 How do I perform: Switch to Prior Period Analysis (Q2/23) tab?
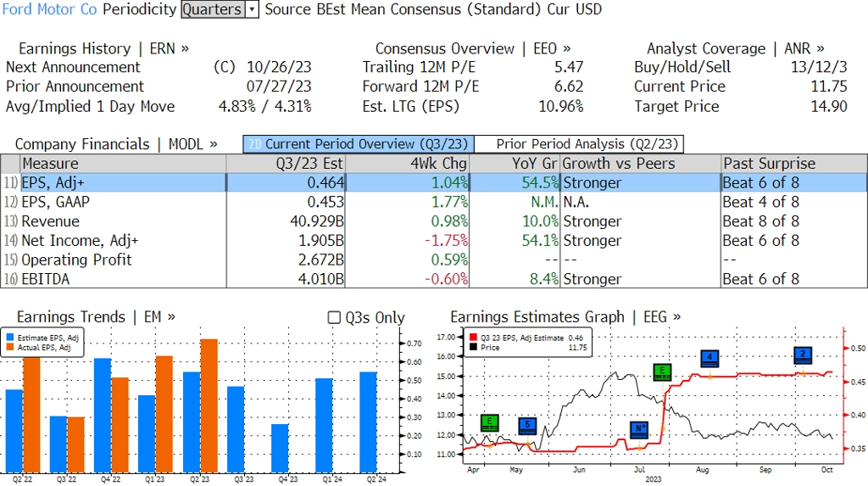click(579, 144)
